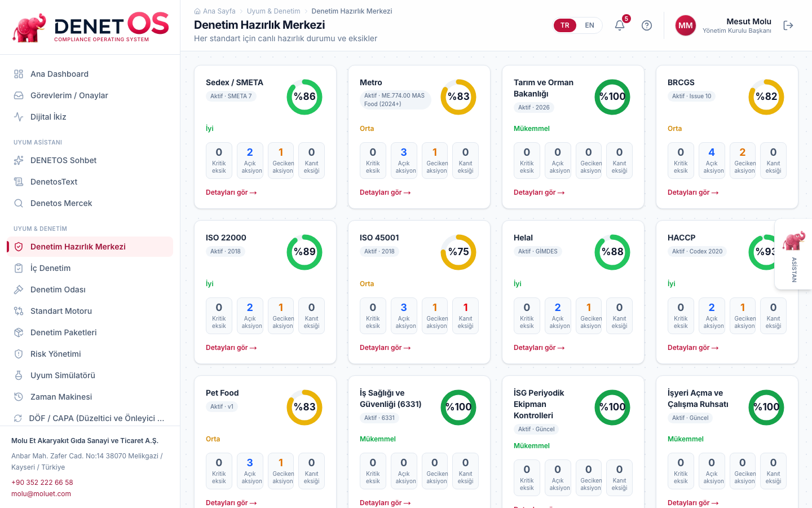Select the İç Denetim menu item

coord(90,268)
